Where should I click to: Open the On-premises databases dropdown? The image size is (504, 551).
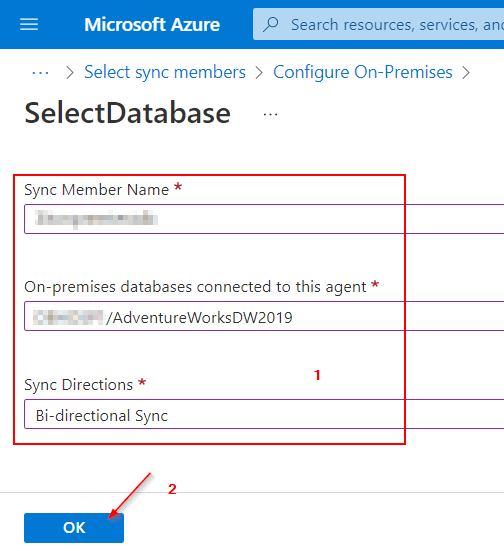coord(264,316)
